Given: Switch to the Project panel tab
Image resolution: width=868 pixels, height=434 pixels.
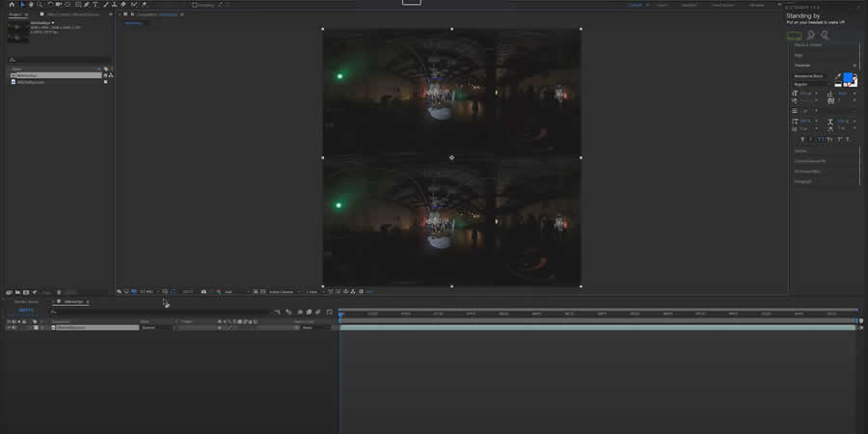Looking at the screenshot, I should [15, 14].
